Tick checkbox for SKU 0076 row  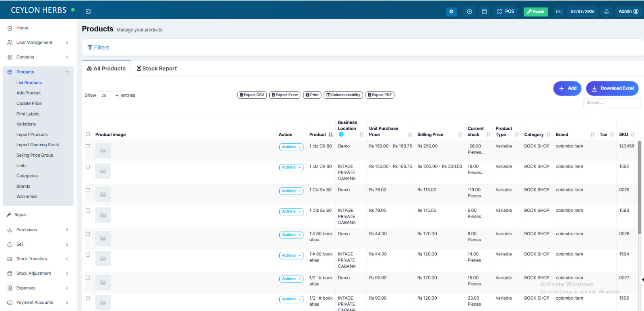[88, 234]
